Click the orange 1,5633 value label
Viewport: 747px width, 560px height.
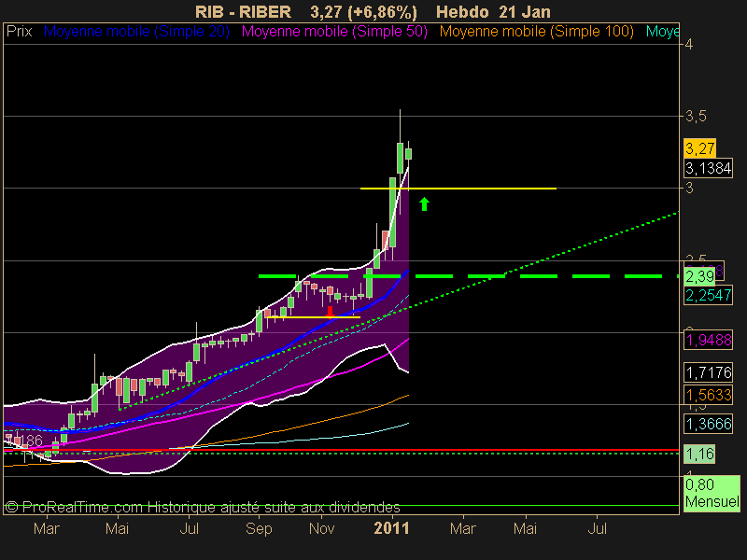coord(708,395)
